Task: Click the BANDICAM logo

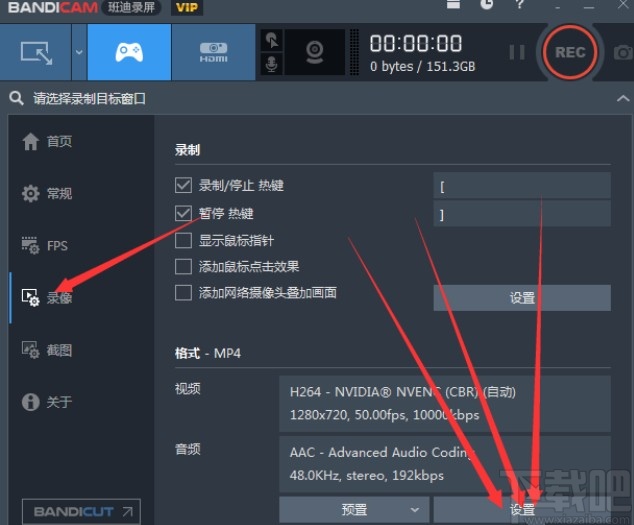Action: pos(53,7)
